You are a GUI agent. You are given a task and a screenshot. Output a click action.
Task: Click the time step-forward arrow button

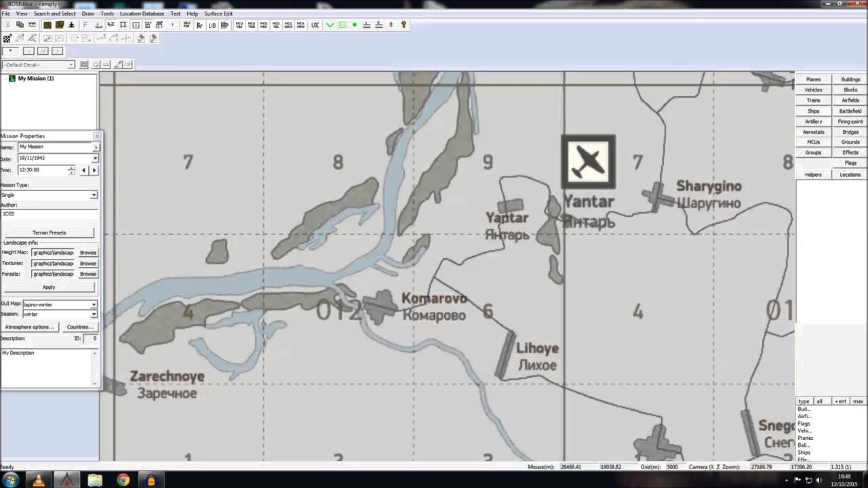[x=94, y=170]
